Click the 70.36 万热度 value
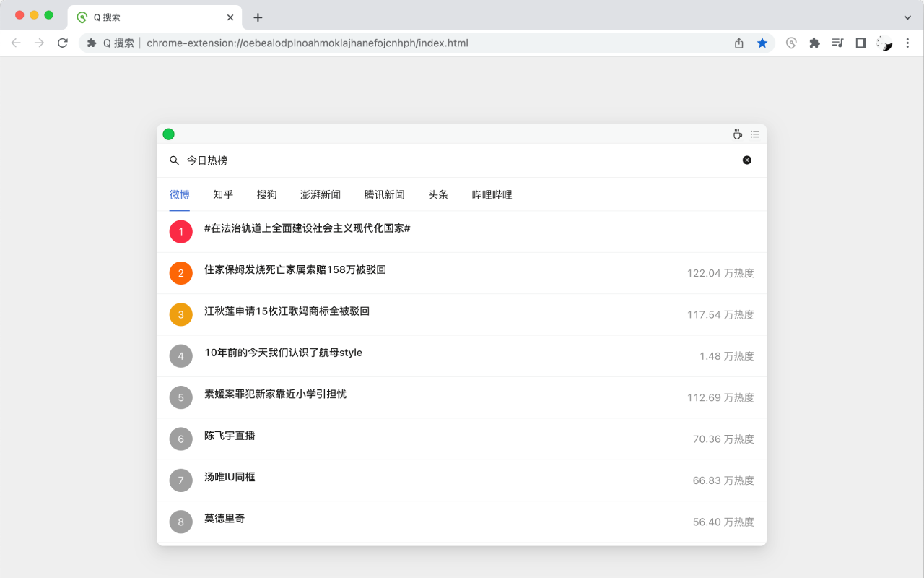Image resolution: width=924 pixels, height=578 pixels. (723, 439)
